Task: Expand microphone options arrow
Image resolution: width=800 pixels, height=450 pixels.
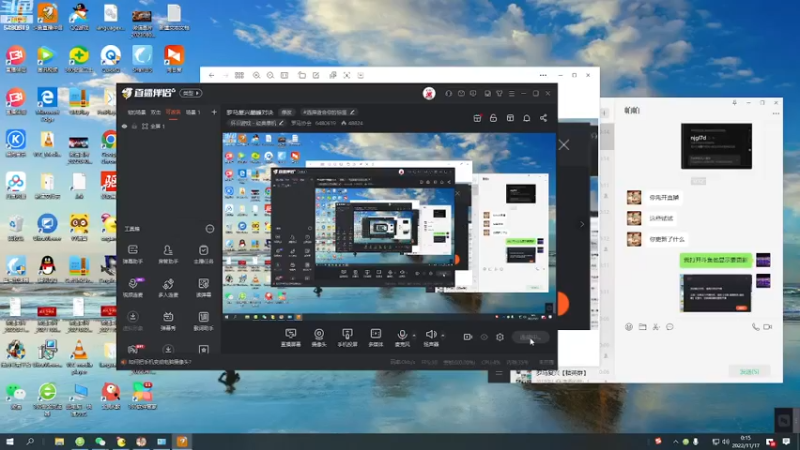Action: point(414,336)
